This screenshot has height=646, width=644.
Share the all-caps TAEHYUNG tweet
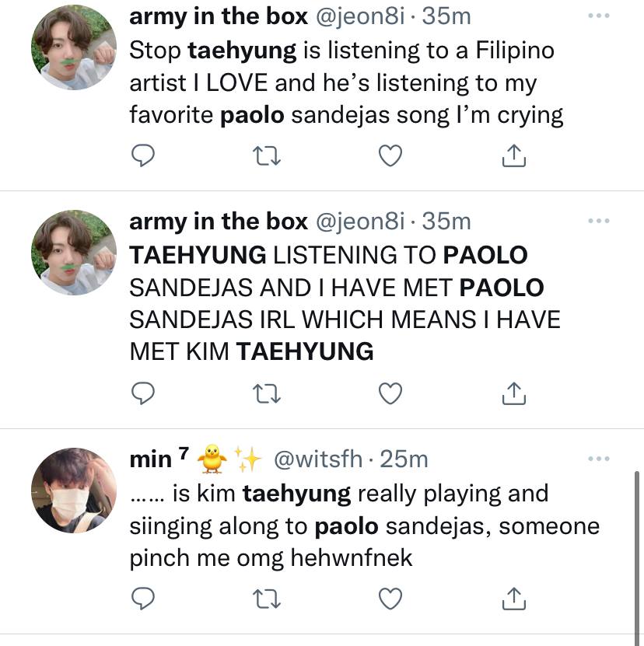click(514, 395)
